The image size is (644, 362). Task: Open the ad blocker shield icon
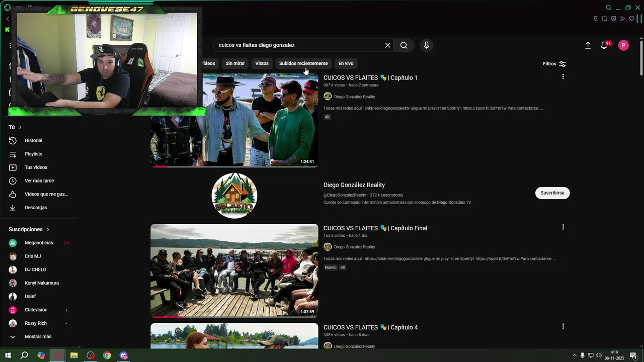coord(613,19)
